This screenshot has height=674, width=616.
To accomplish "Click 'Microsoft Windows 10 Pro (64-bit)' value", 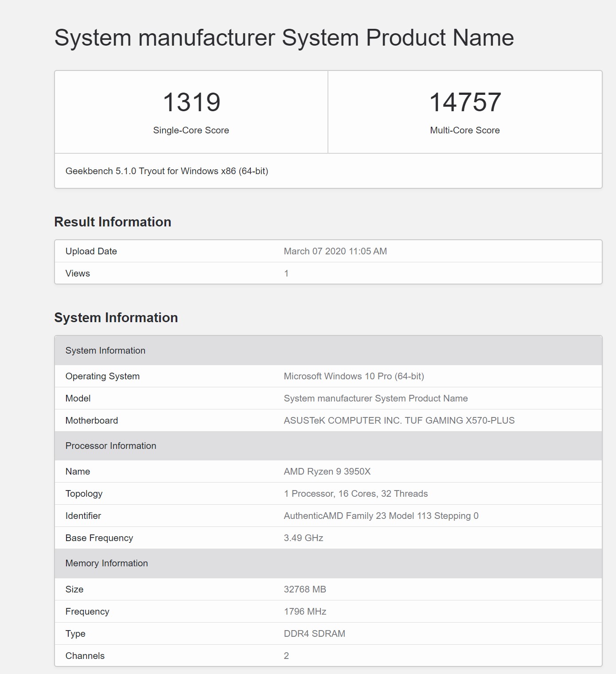I will click(354, 376).
